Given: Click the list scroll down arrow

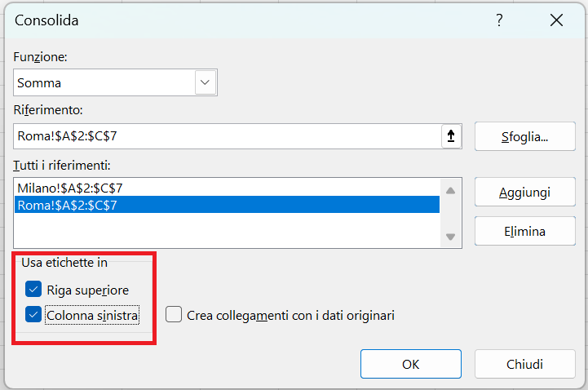Looking at the screenshot, I should point(451,237).
